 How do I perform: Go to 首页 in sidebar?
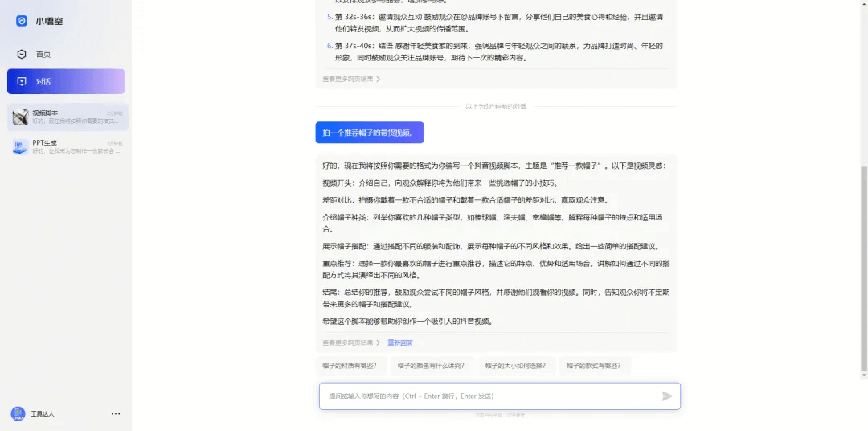(x=66, y=55)
